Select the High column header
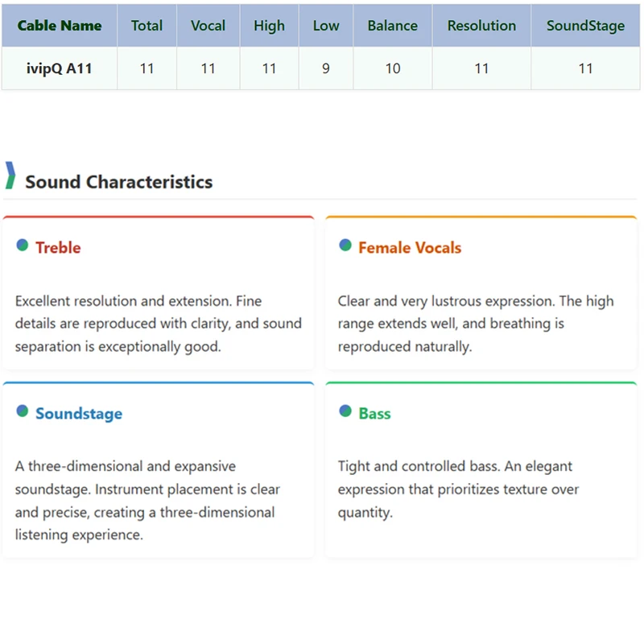The width and height of the screenshot is (644, 644). [x=269, y=26]
